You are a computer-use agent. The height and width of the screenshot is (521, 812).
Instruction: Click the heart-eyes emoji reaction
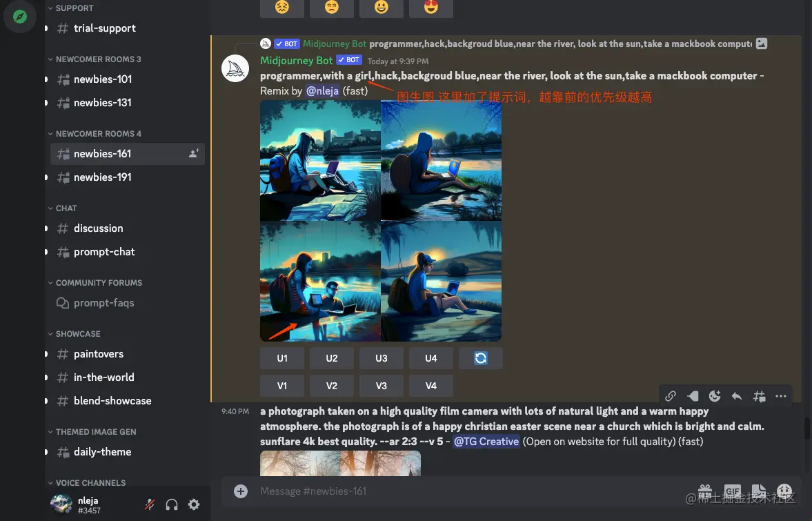tap(431, 8)
